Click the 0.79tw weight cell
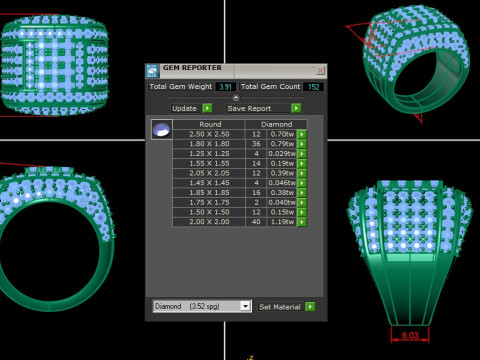 (282, 144)
